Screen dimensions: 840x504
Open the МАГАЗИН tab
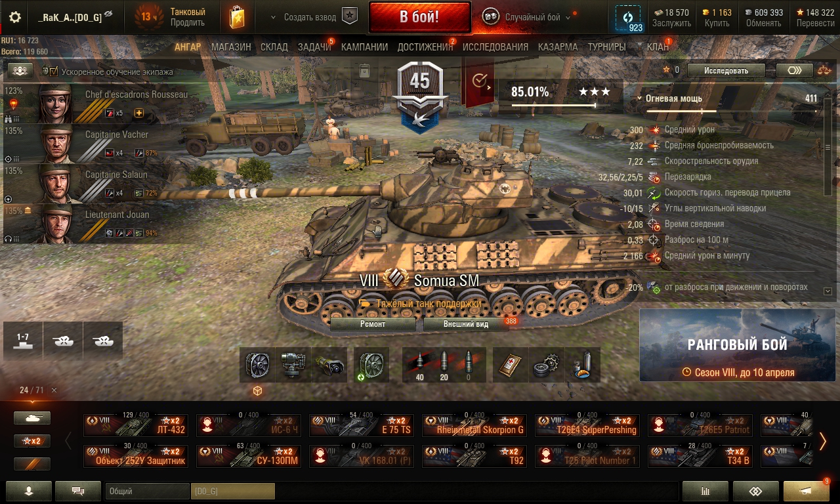(231, 47)
